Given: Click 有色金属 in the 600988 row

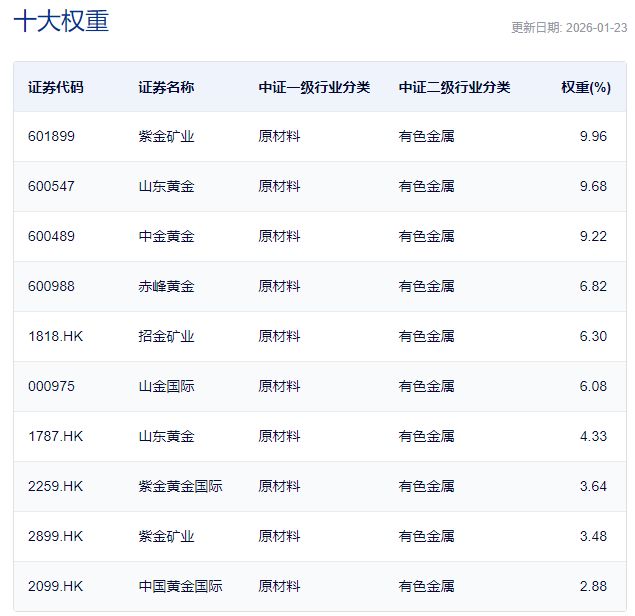Looking at the screenshot, I should coord(426,286).
